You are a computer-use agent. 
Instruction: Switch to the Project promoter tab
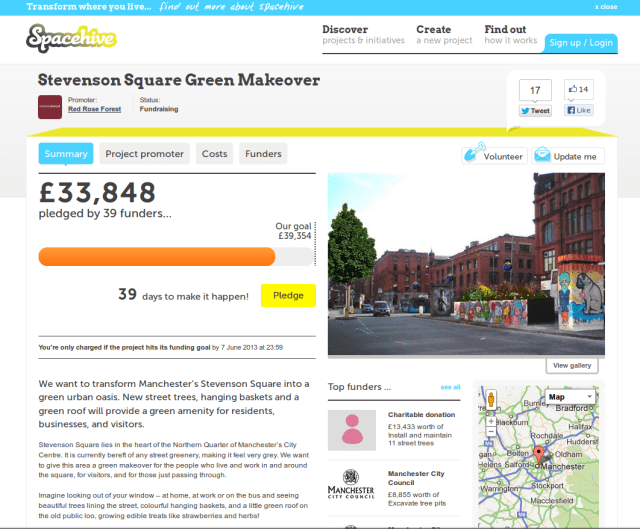145,154
